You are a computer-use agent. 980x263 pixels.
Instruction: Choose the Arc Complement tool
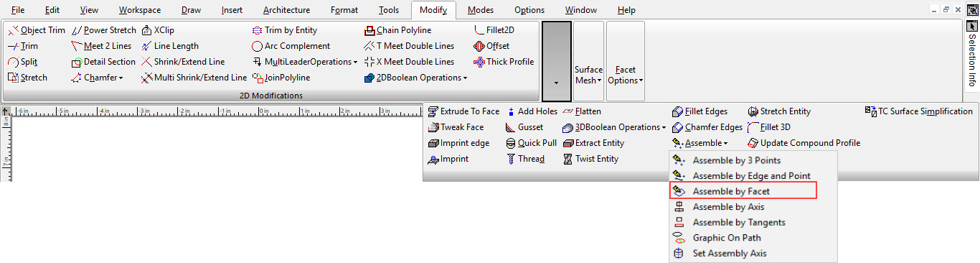pyautogui.click(x=291, y=46)
